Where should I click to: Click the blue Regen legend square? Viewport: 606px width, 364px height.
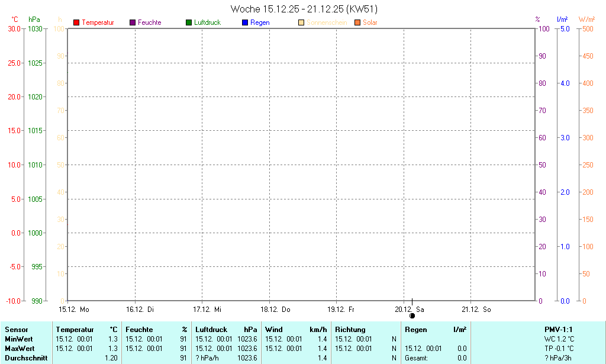[245, 22]
